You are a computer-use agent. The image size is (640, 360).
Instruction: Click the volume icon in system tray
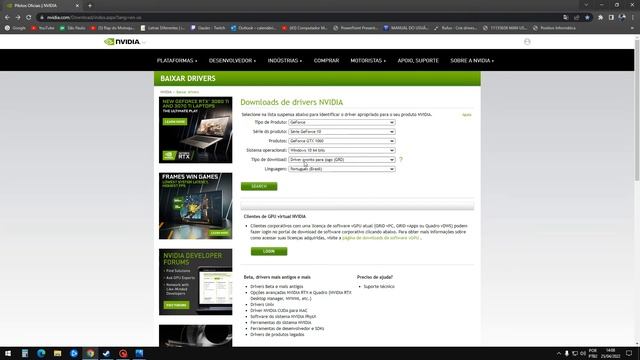point(583,353)
